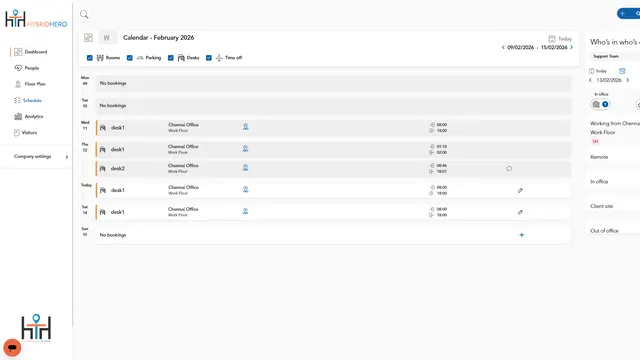Click the Rooms table icon

[x=100, y=58]
